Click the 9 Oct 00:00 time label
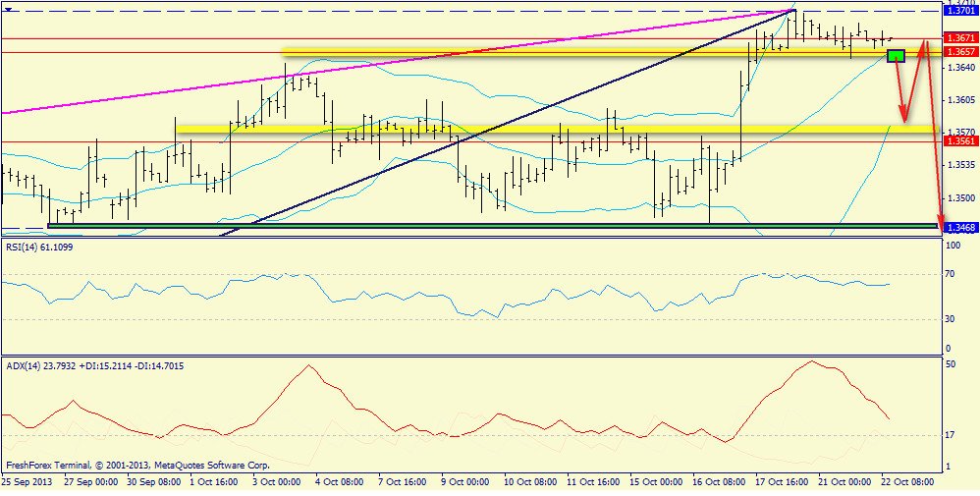 click(466, 482)
